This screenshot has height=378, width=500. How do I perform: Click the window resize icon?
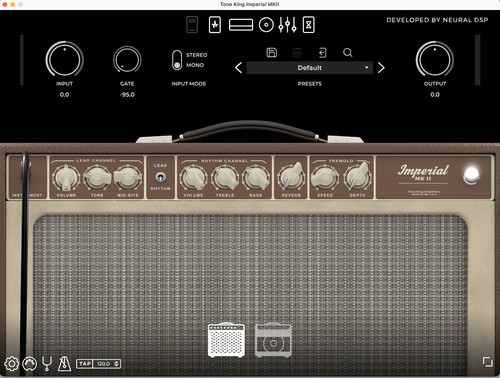click(x=488, y=362)
